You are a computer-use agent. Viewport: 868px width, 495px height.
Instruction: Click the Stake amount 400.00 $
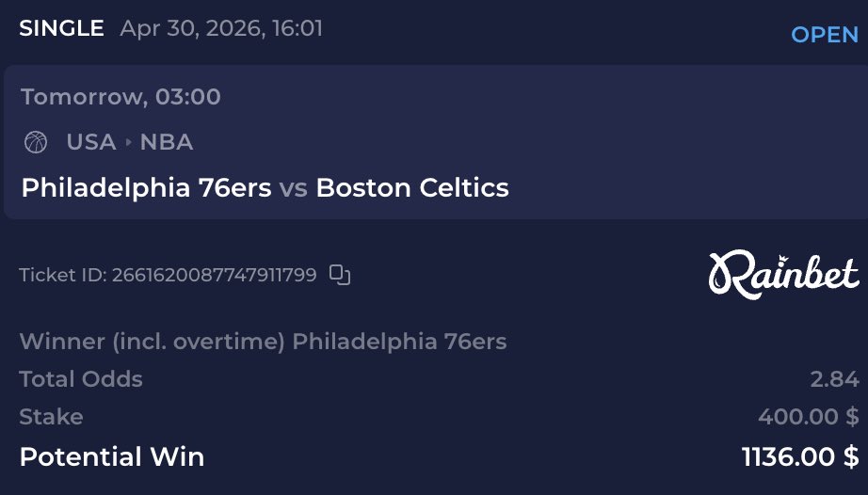pyautogui.click(x=808, y=417)
